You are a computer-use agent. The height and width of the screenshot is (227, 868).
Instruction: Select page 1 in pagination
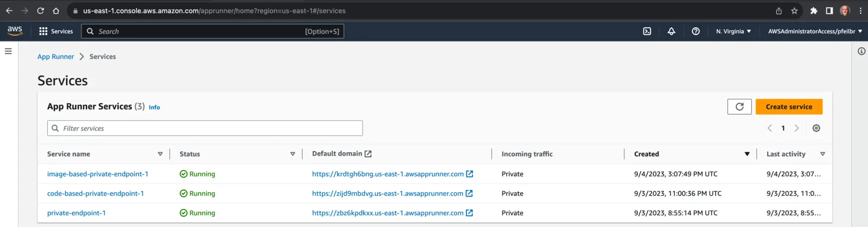click(783, 128)
